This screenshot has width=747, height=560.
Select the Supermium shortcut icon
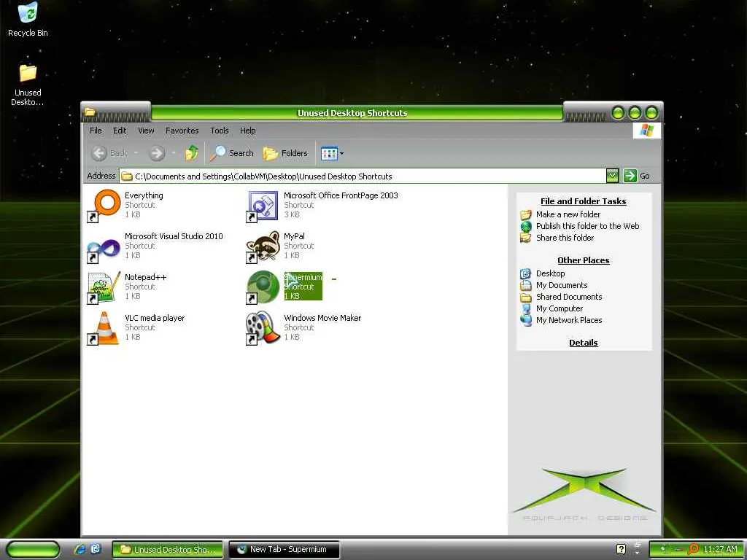click(263, 287)
